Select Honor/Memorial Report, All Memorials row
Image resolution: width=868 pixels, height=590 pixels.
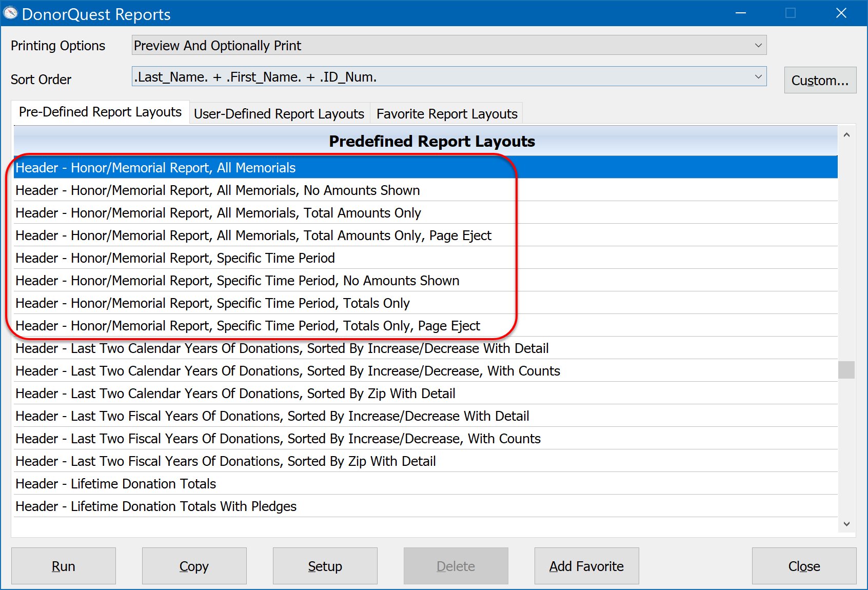click(x=426, y=168)
